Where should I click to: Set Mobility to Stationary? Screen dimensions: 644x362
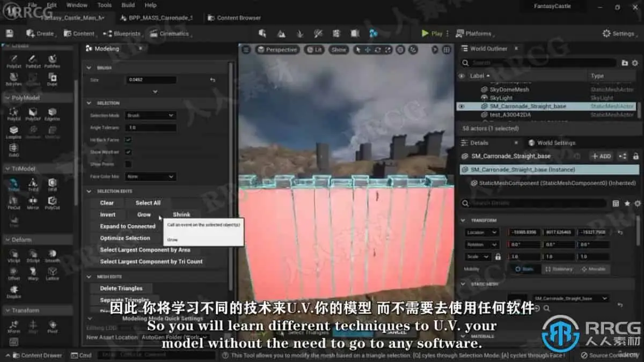point(559,269)
